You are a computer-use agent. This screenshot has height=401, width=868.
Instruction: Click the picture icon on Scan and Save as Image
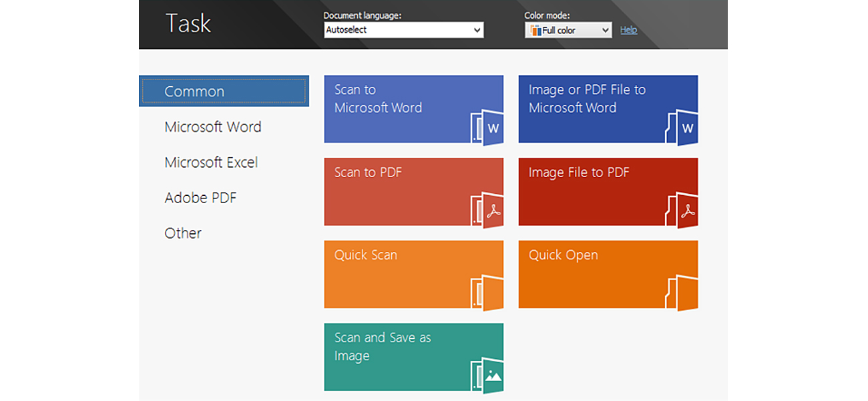(x=486, y=376)
